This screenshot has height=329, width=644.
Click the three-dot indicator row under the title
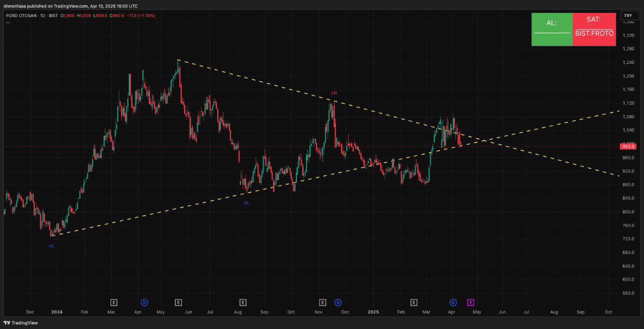click(x=8, y=23)
